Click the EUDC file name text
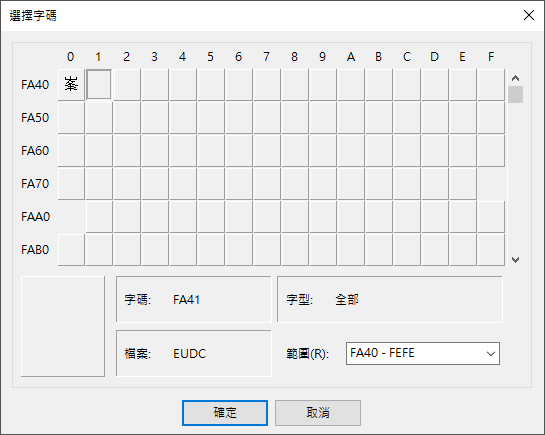This screenshot has height=435, width=545. [190, 354]
